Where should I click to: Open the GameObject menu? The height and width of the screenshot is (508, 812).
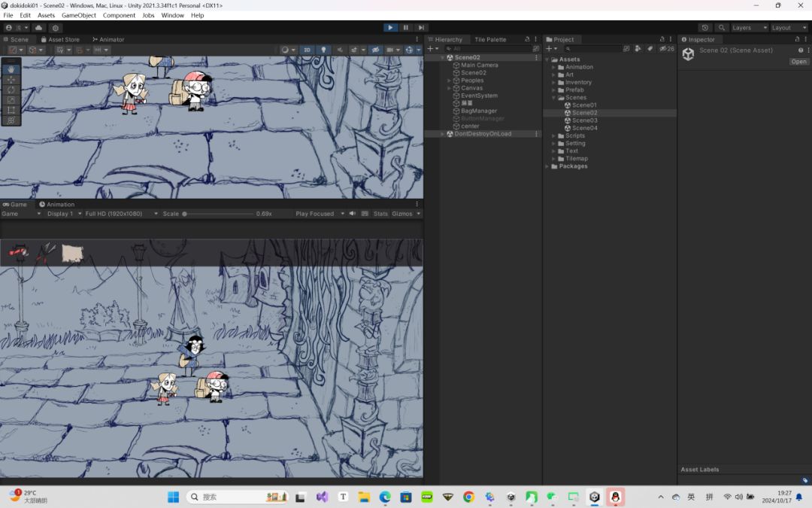tap(79, 15)
